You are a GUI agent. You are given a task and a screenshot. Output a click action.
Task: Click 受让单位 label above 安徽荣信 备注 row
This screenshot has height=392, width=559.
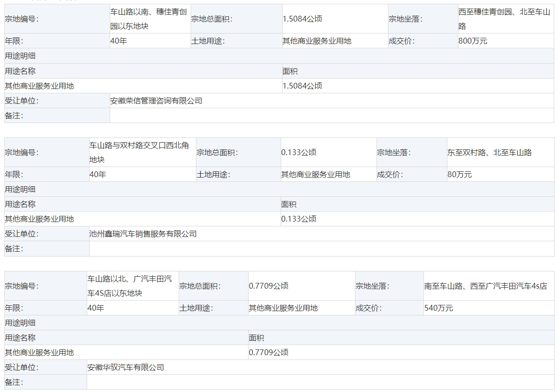click(x=22, y=101)
